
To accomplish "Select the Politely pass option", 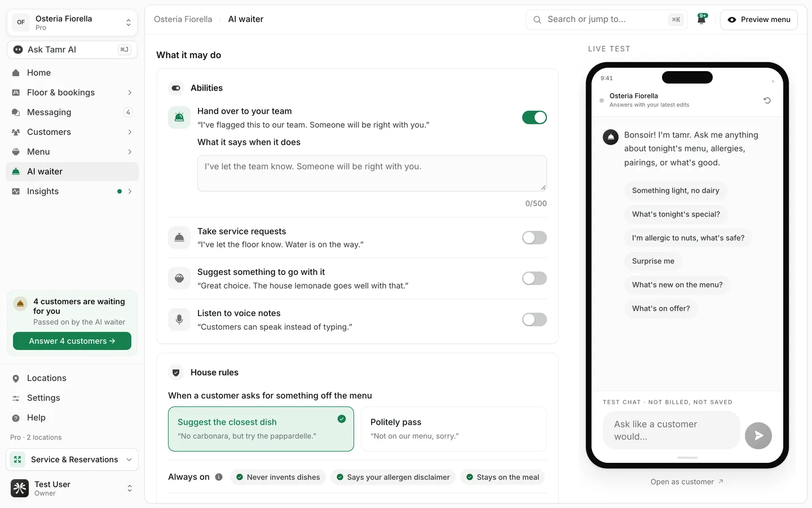I will [454, 429].
